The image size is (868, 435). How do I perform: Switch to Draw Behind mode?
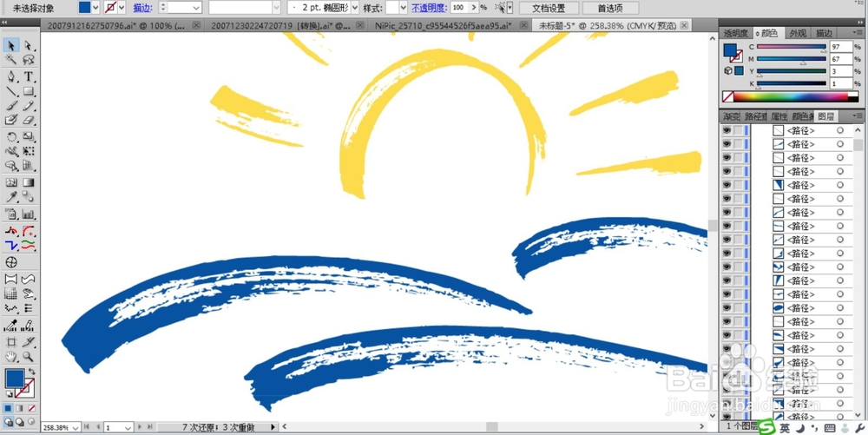point(20,422)
